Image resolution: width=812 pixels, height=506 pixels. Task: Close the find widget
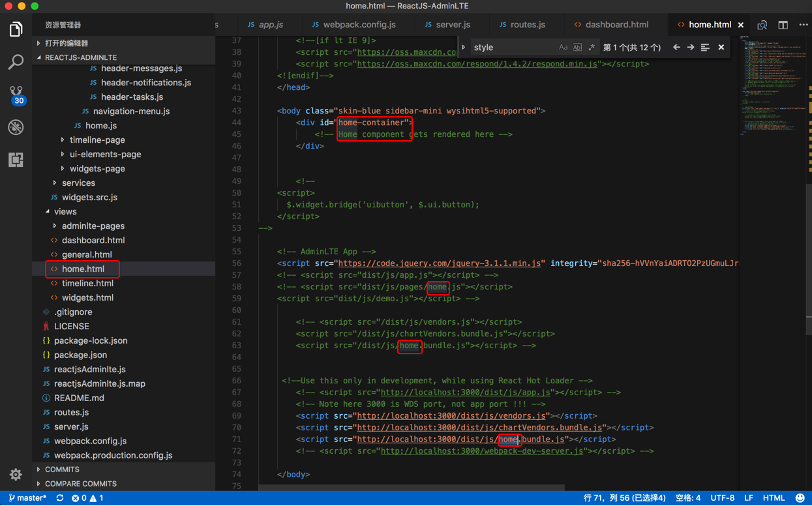[x=721, y=48]
